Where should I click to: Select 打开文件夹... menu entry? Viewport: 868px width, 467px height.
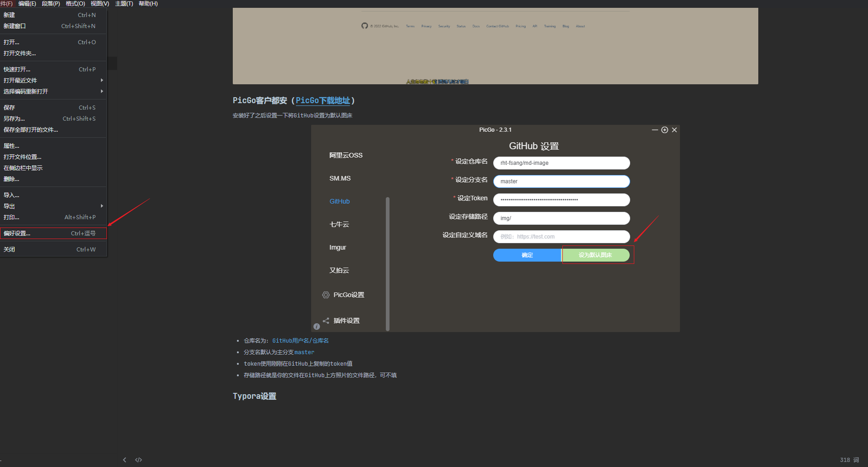tap(53, 53)
